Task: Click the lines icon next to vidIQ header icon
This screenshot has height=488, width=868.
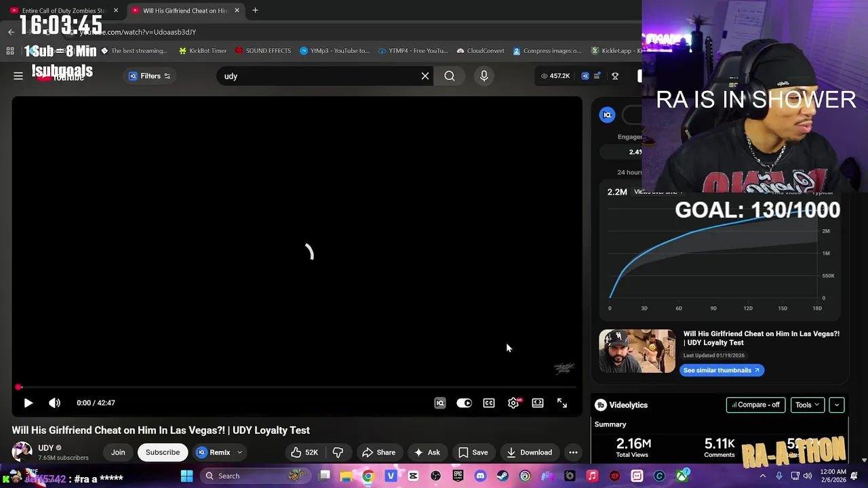Action: click(x=597, y=76)
